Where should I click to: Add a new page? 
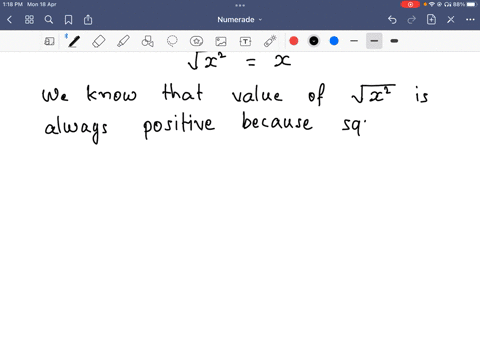tap(431, 20)
